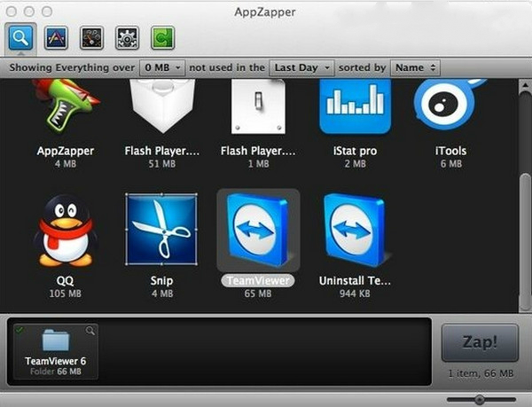
Task: Open the sorted by Name dropdown
Action: (x=415, y=67)
